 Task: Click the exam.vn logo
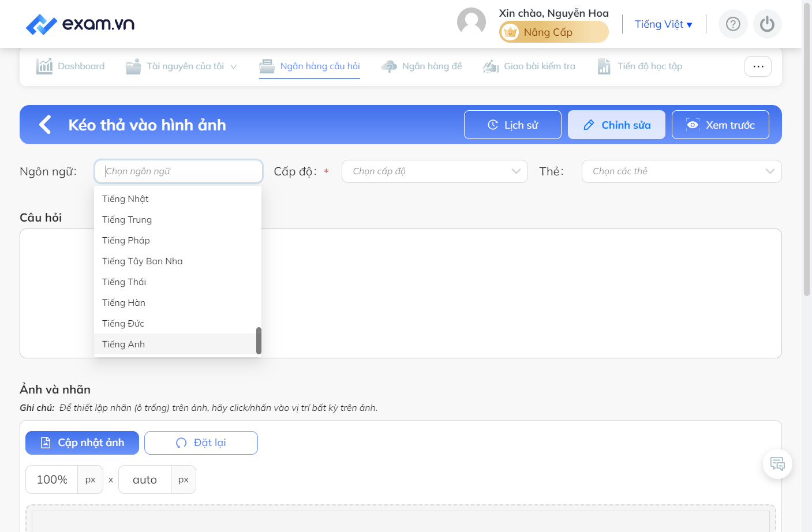click(x=80, y=24)
